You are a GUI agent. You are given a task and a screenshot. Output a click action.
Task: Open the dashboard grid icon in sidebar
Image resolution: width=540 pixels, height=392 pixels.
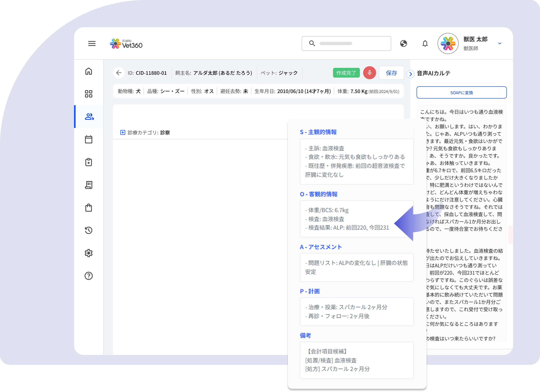point(89,94)
